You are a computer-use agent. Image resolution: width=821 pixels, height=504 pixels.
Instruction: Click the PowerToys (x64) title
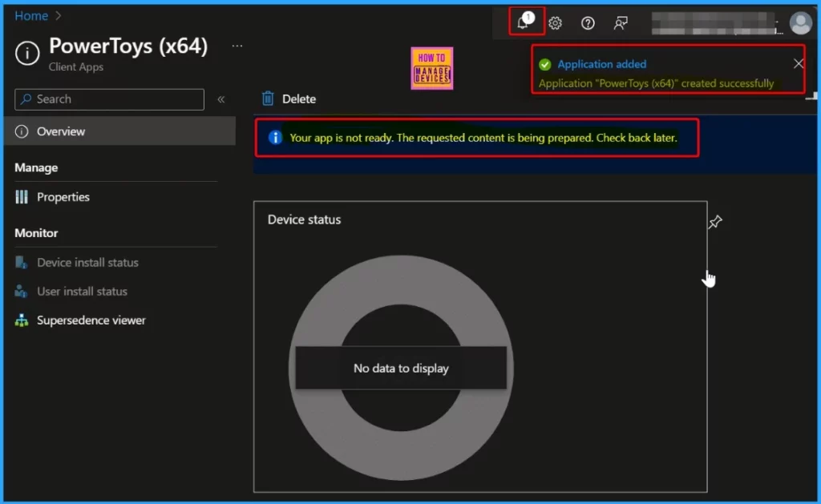click(x=128, y=46)
